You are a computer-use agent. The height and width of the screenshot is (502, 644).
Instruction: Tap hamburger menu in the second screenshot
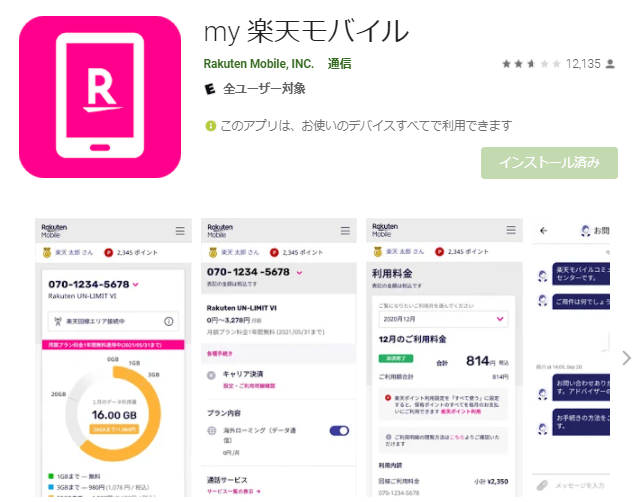[345, 231]
